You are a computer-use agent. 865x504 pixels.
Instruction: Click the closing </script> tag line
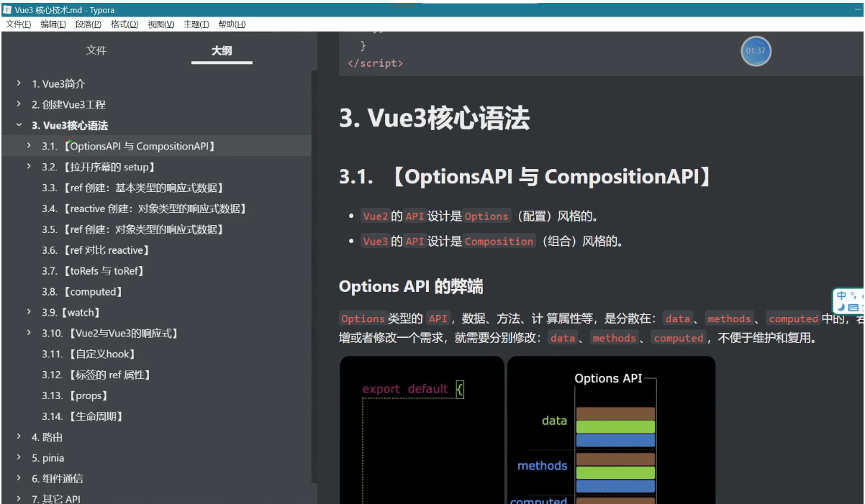pyautogui.click(x=375, y=63)
